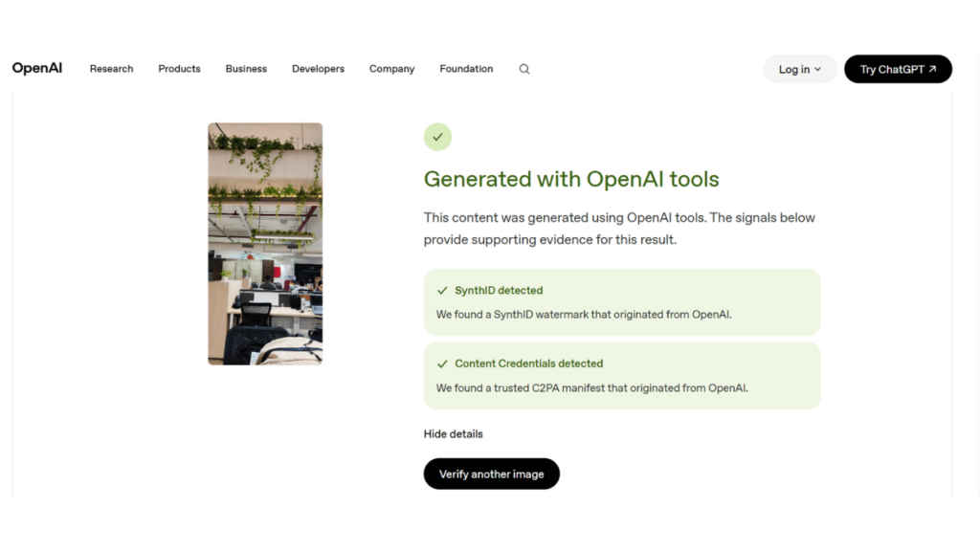The image size is (980, 551).
Task: Expand the Log in dropdown
Action: point(799,69)
